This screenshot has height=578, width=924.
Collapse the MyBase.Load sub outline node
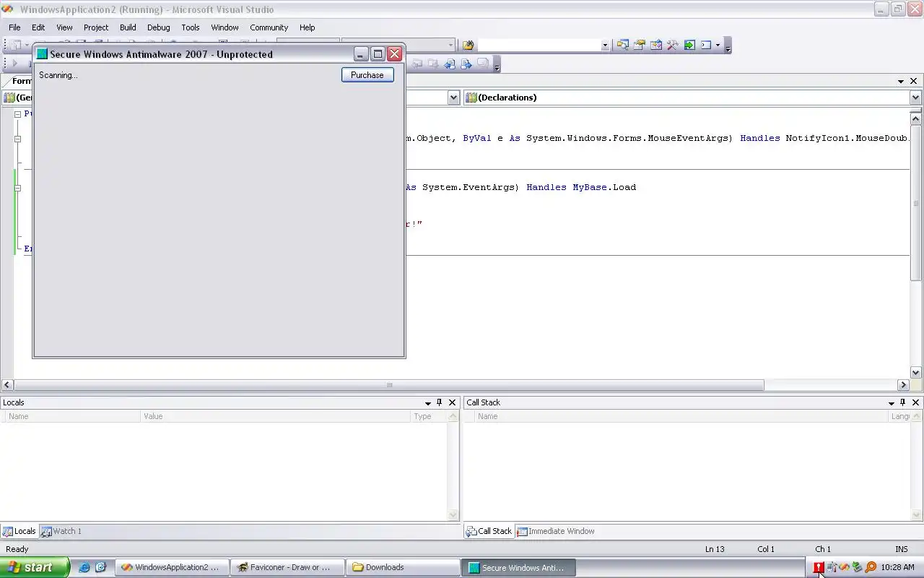(18, 188)
